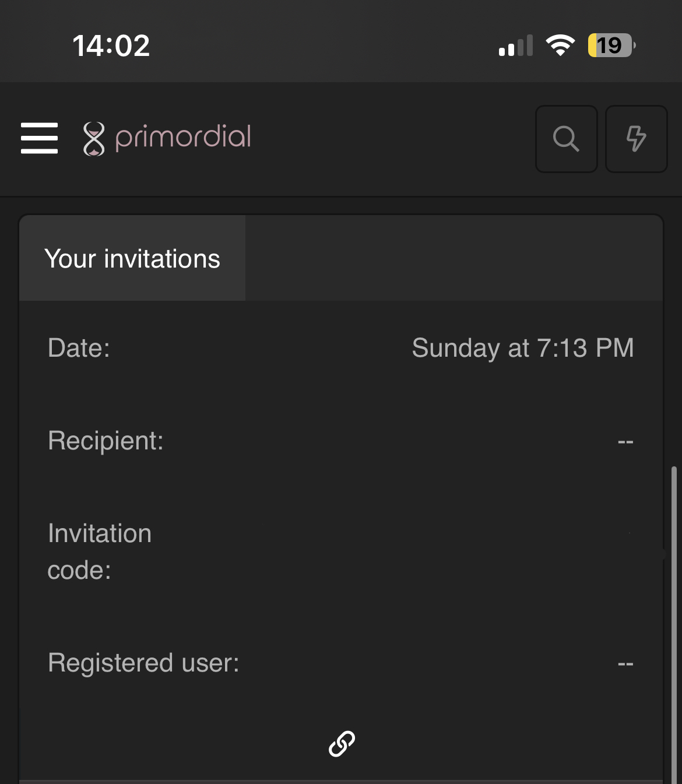Click the Registered user: label
This screenshot has width=682, height=784.
pyautogui.click(x=143, y=663)
